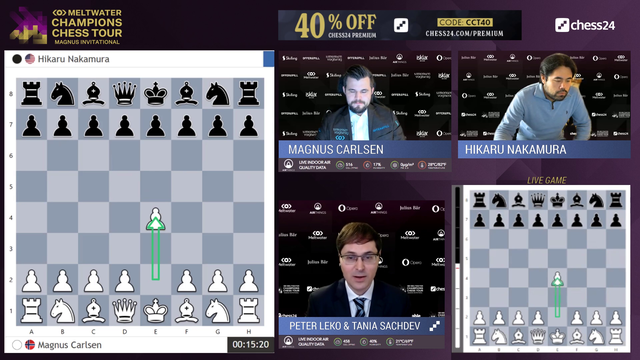Select the black knight on g8
Viewport: 640px width, 360px height.
[218, 93]
